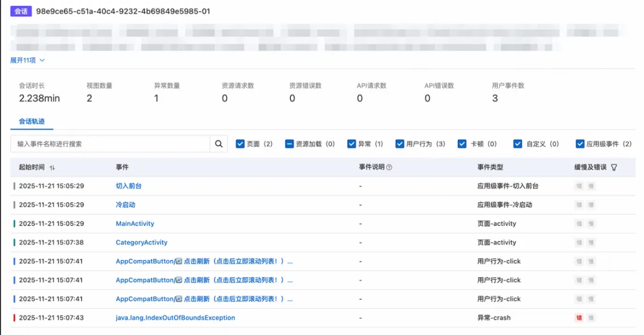Click the 资源错误数 metric label
Viewport: 644px width, 335px height.
[305, 86]
